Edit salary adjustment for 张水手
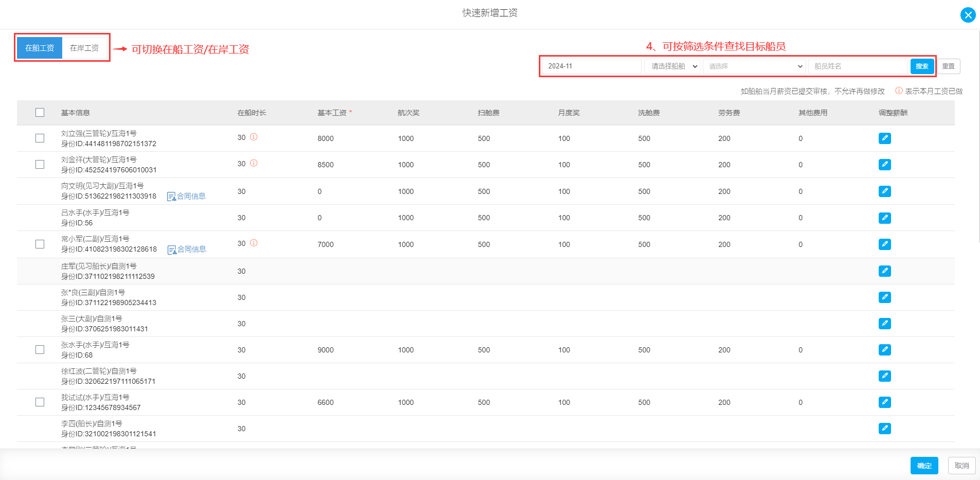This screenshot has width=980, height=480. tap(884, 350)
